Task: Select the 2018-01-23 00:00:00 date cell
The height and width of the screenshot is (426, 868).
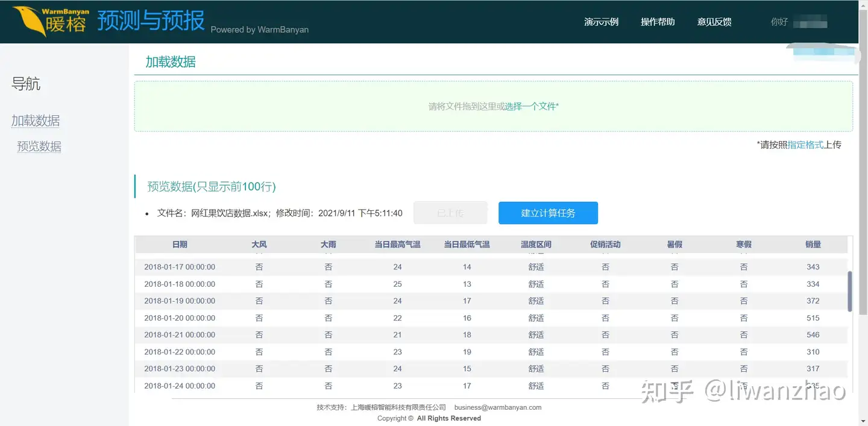Action: tap(180, 369)
